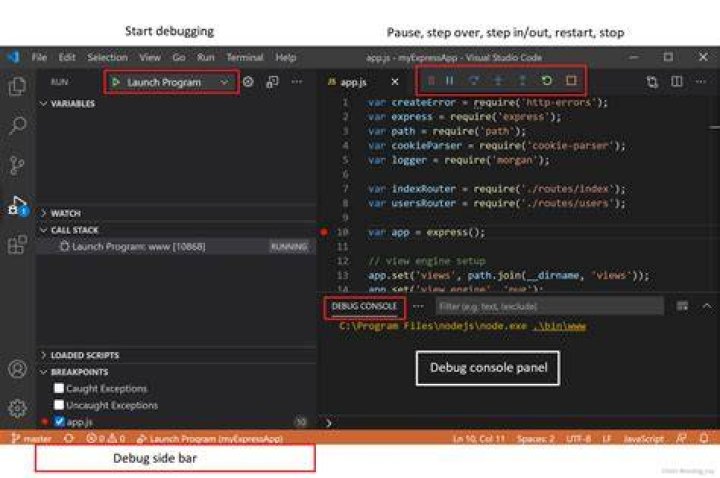
Task: Synchronize changes icon in status bar
Action: [69, 439]
